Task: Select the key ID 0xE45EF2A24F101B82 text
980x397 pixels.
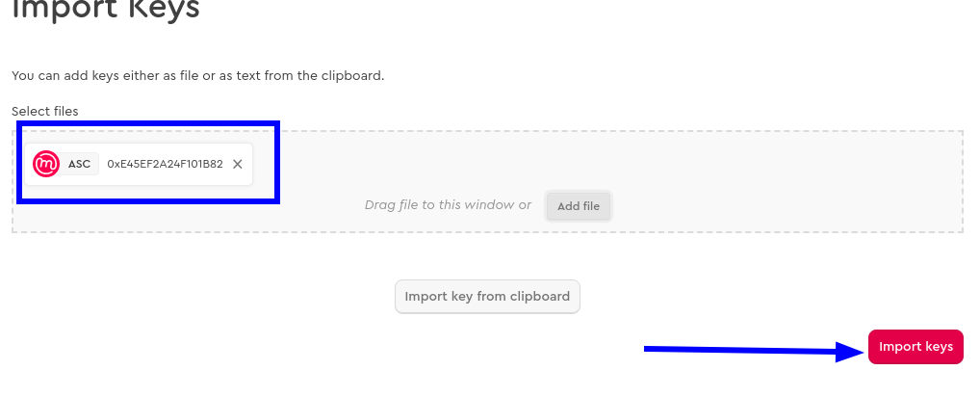Action: [165, 165]
